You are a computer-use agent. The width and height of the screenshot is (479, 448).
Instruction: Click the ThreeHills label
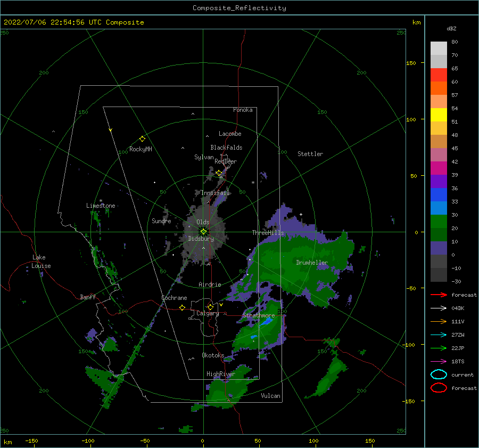pyautogui.click(x=268, y=233)
